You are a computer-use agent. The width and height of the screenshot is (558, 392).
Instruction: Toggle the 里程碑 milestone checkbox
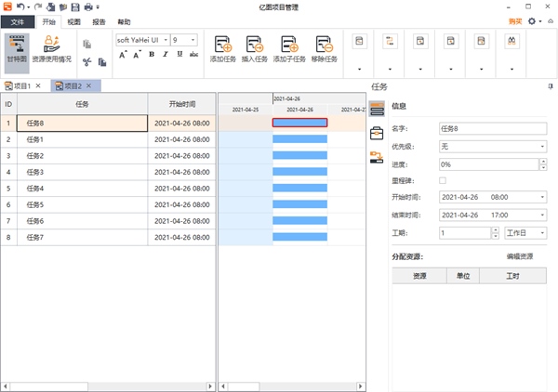442,180
